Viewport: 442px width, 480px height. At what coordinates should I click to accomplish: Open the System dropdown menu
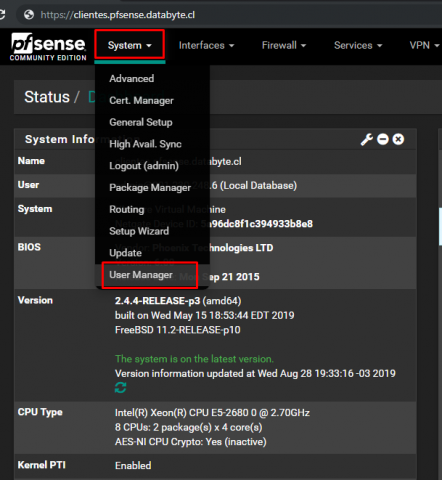130,45
